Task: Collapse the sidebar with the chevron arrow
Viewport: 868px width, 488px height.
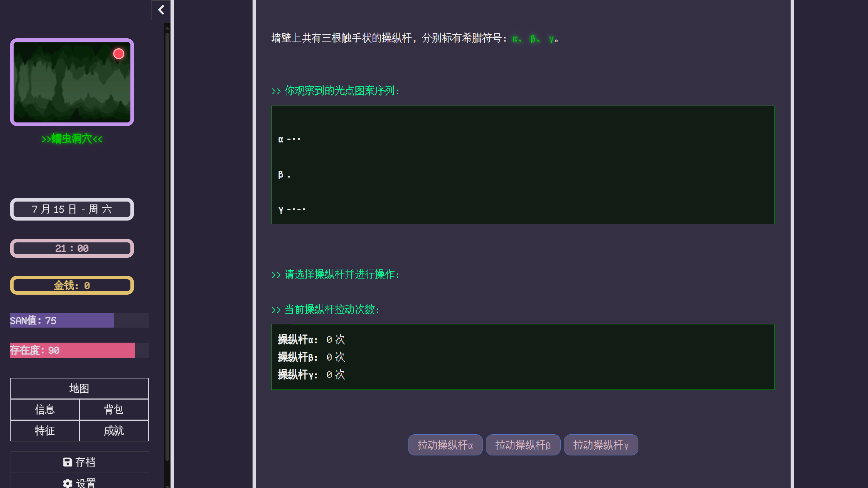Action: pyautogui.click(x=161, y=10)
